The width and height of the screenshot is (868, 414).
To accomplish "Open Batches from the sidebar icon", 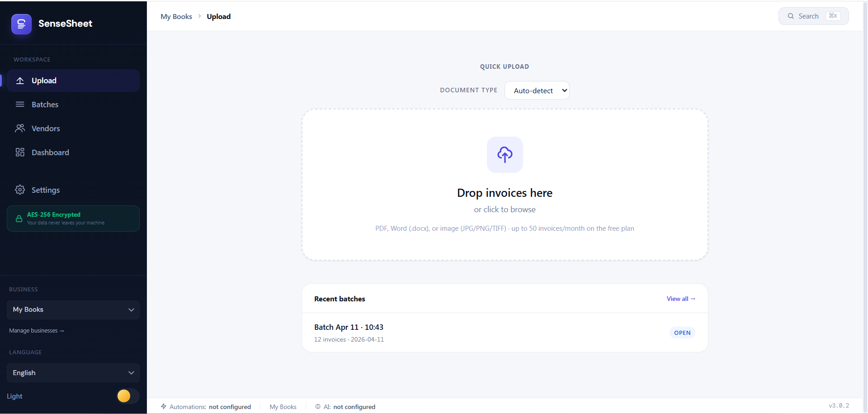I will (20, 104).
